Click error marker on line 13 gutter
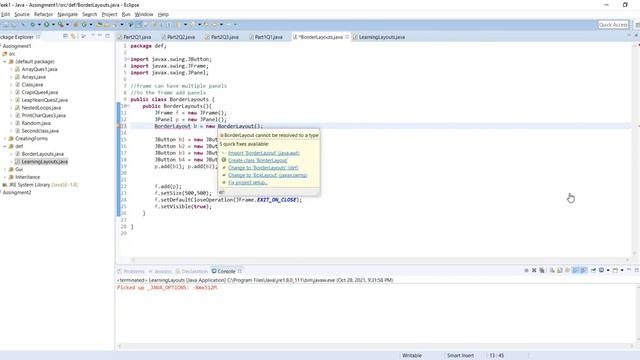This screenshot has width=640, height=360. pos(119,126)
